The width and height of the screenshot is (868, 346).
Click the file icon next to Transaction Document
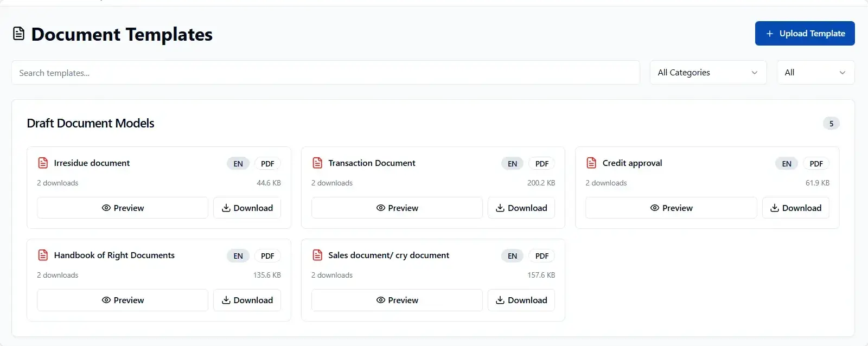pos(317,163)
